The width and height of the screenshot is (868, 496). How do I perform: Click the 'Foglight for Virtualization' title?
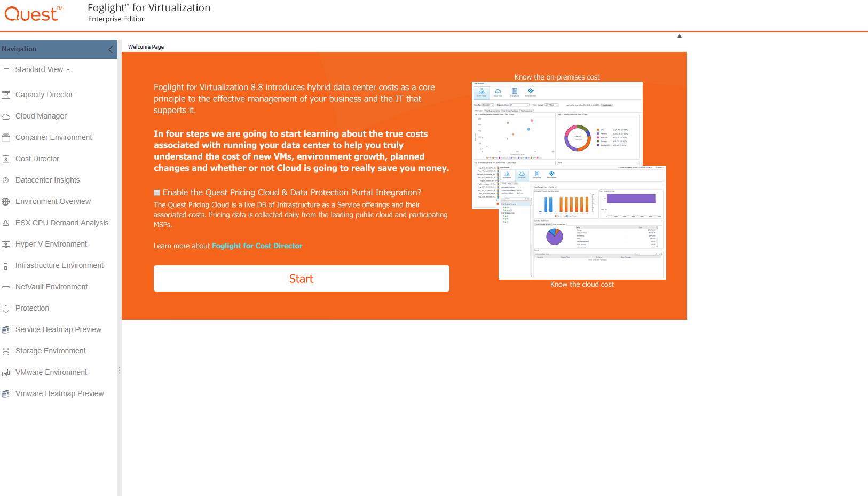click(x=149, y=8)
